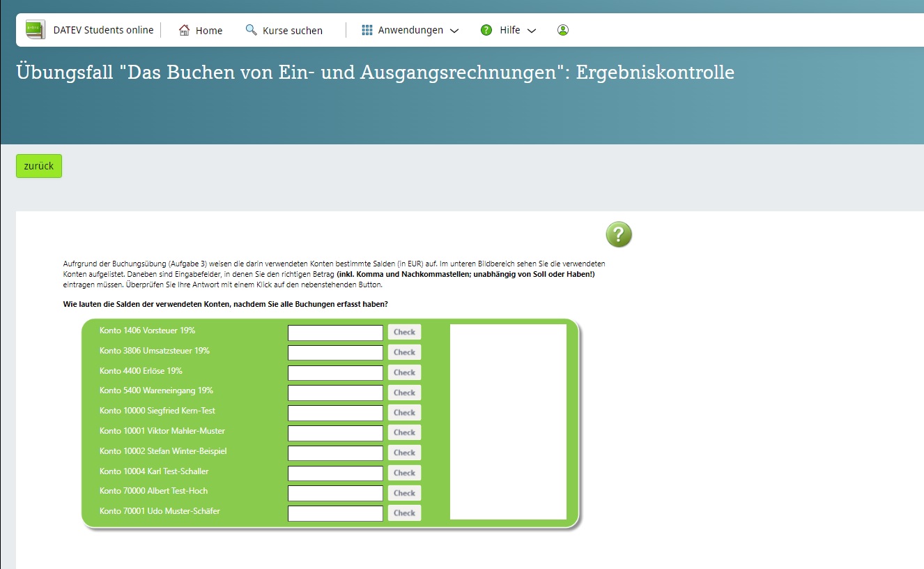Expand the Hilfe dropdown chevron

(x=532, y=31)
